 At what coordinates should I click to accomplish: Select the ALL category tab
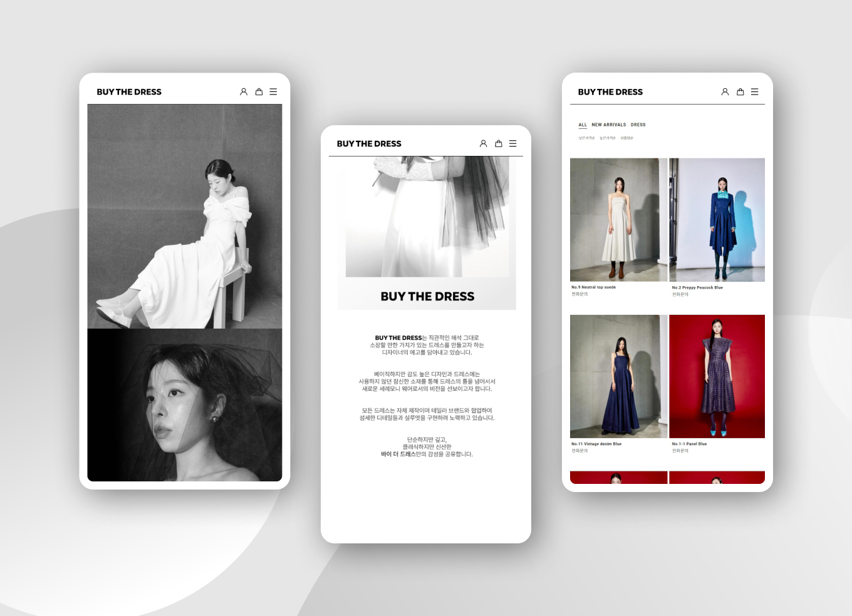[x=583, y=125]
